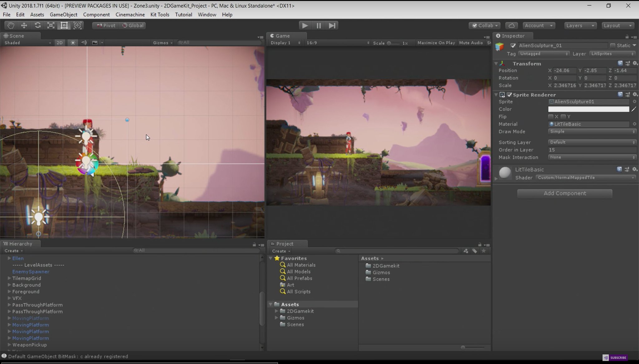Select the Hand tool in toolbar
Image resolution: width=639 pixels, height=364 pixels.
(11, 26)
